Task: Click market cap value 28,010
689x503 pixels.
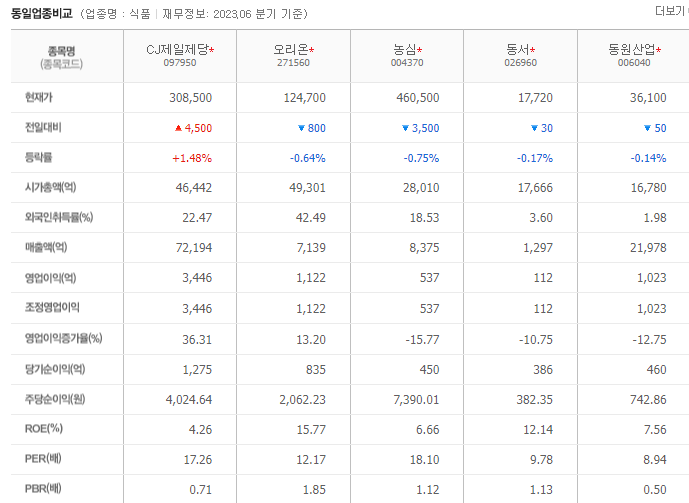Action: click(x=421, y=188)
